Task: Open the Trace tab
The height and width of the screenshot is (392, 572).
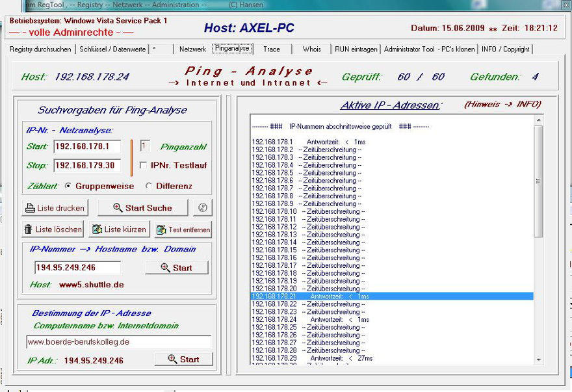Action: pos(272,49)
